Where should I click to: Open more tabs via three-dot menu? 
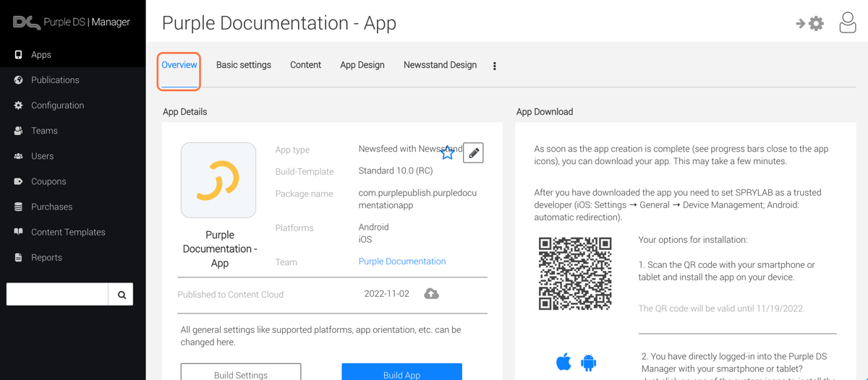[495, 66]
